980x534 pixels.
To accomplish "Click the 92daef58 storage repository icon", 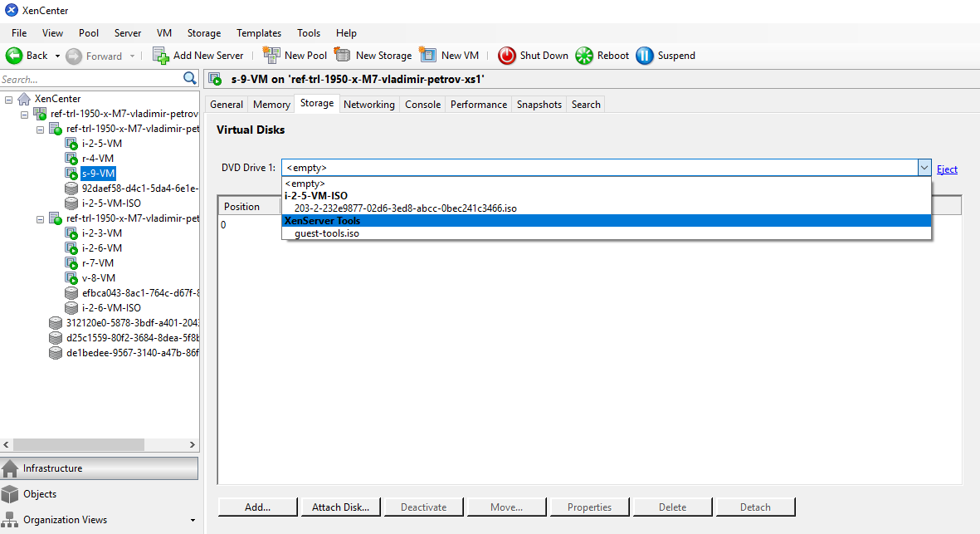I will click(71, 189).
